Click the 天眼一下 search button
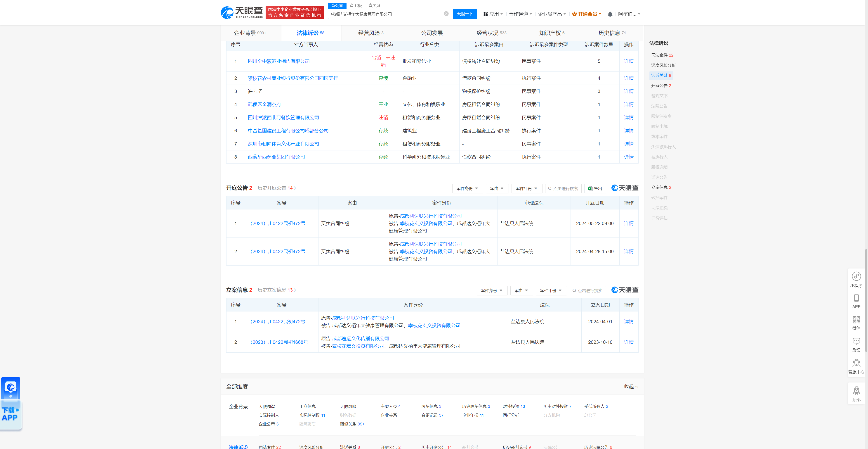Screen dimensions: 868x449 click(465, 14)
